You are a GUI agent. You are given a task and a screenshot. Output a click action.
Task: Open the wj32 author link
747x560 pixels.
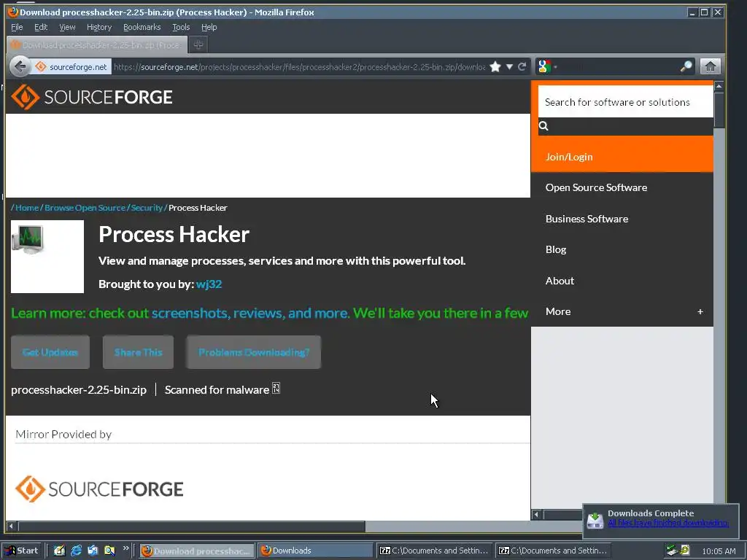pyautogui.click(x=209, y=284)
